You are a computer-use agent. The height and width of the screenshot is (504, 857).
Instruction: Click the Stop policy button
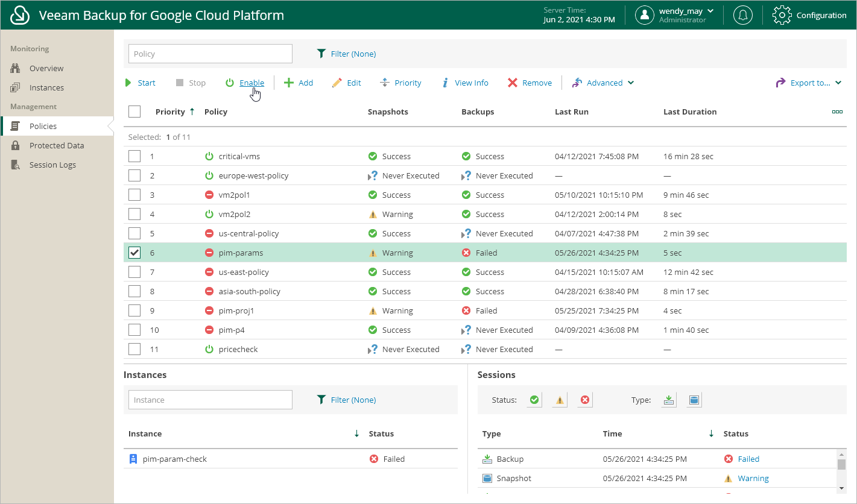click(x=191, y=83)
